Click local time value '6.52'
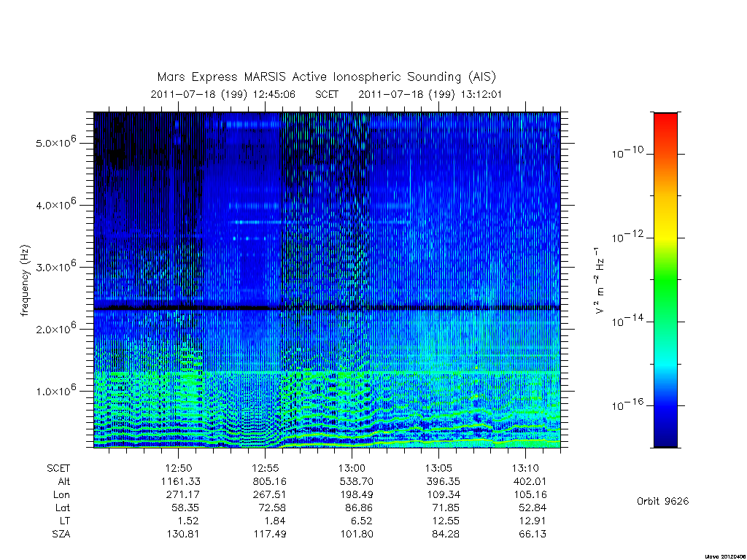747x560 pixels. [362, 521]
